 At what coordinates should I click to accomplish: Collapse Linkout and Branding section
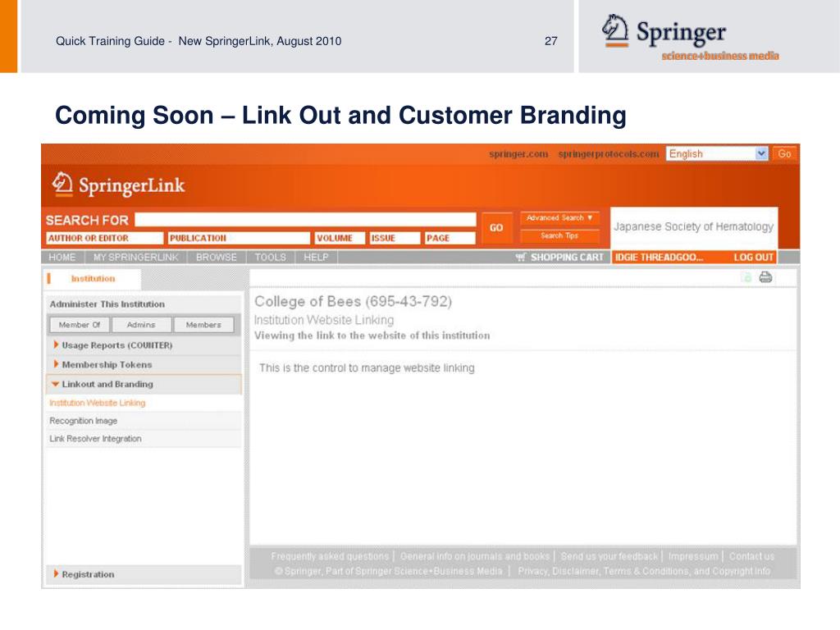pos(144,384)
